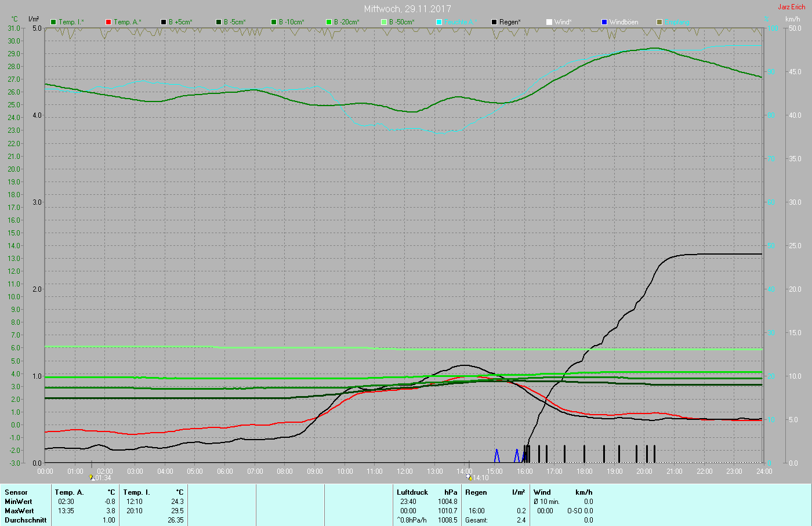812x526 pixels.
Task: Click the B -5cm legend square
Action: pos(219,22)
